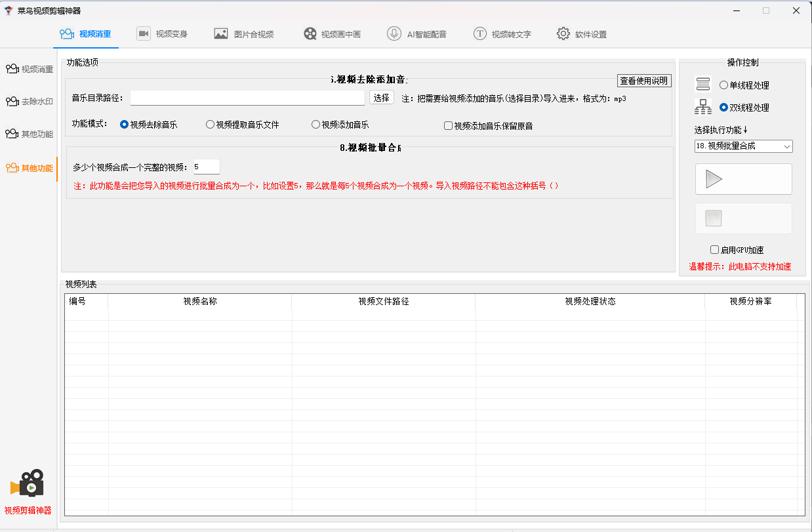Image resolution: width=812 pixels, height=532 pixels.
Task: Open the 视频变身 tab with camera icon
Action: pyautogui.click(x=162, y=34)
